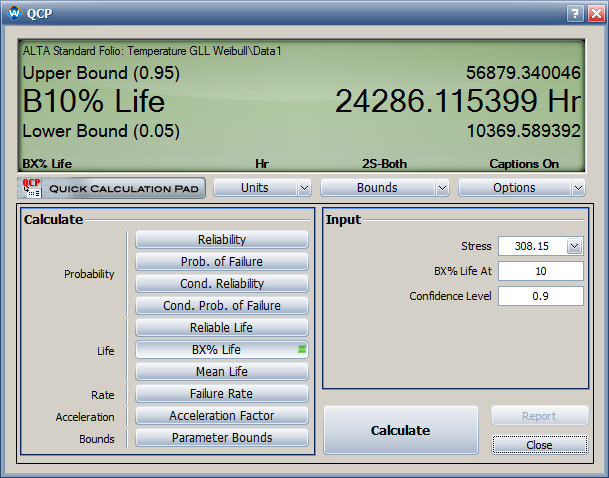Click the Quick Calculation Pad icon button

(x=111, y=188)
